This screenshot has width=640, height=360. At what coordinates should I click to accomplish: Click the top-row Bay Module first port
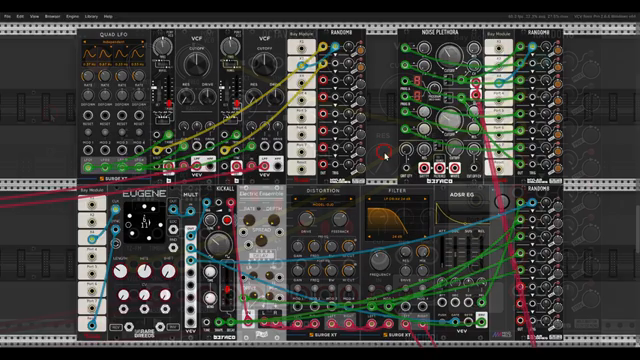point(301,48)
